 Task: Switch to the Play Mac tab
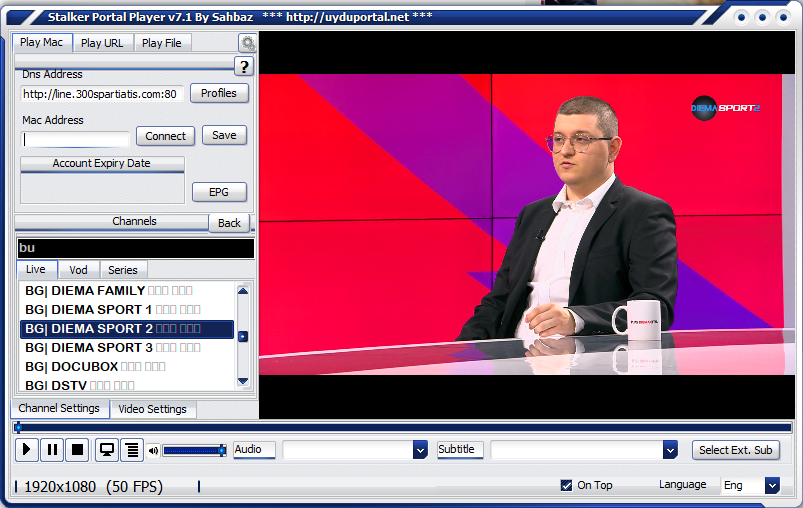(x=41, y=43)
